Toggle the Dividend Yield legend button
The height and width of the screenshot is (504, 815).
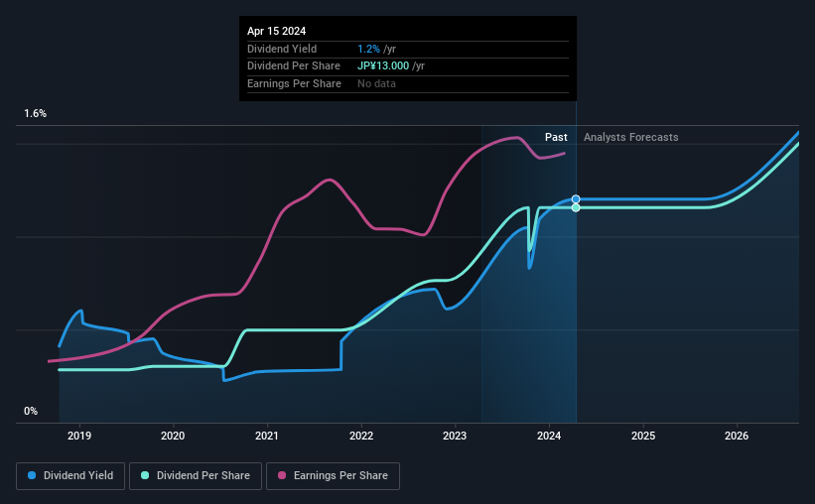click(70, 476)
